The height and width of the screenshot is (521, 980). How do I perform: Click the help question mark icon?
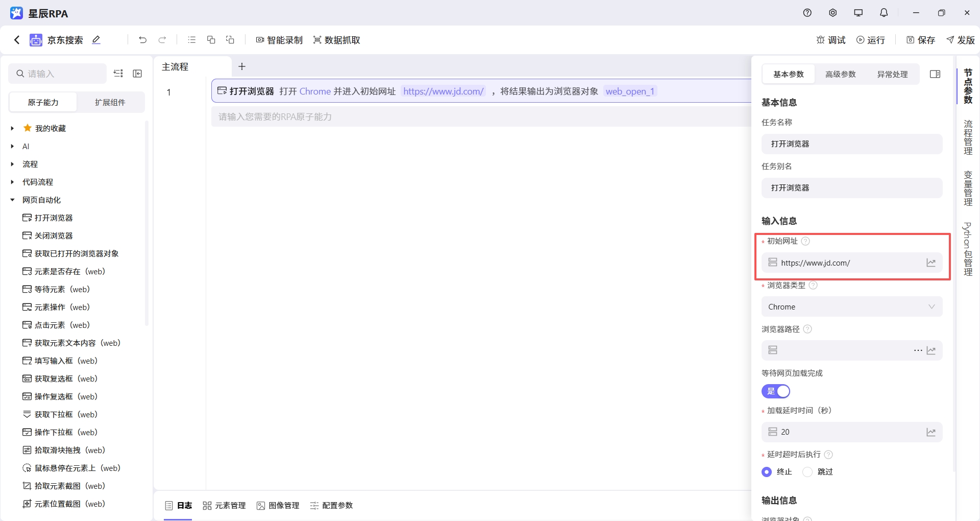(807, 13)
